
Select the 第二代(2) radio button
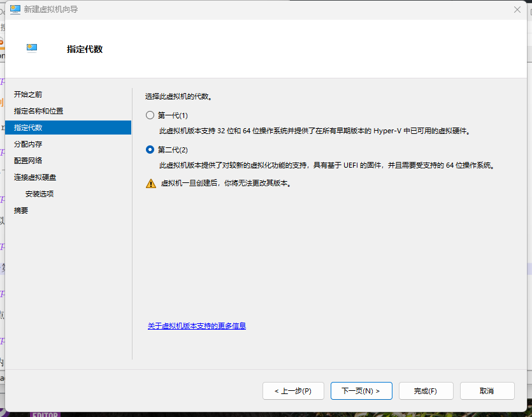point(150,150)
